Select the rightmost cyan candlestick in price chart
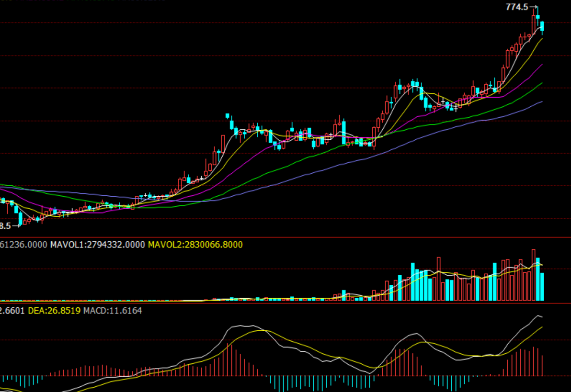Screen dimensions: 571x392 pyautogui.click(x=542, y=26)
